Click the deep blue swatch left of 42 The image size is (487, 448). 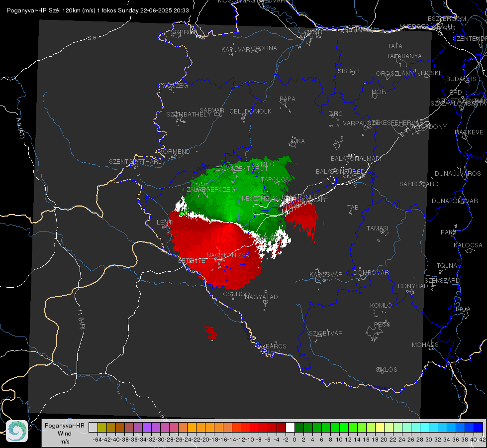[479, 427]
